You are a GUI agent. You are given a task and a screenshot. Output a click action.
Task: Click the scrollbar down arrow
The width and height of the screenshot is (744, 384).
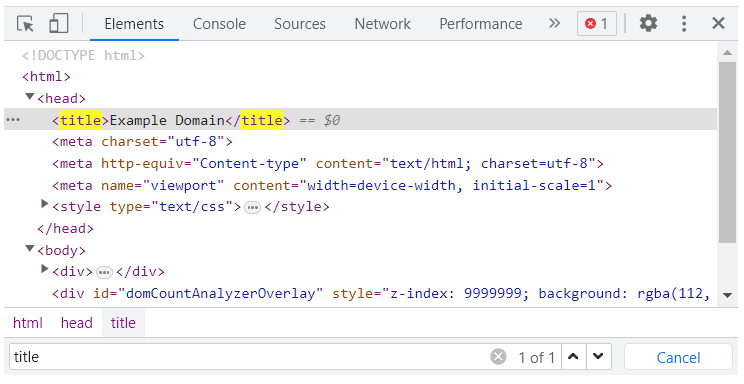coord(727,295)
